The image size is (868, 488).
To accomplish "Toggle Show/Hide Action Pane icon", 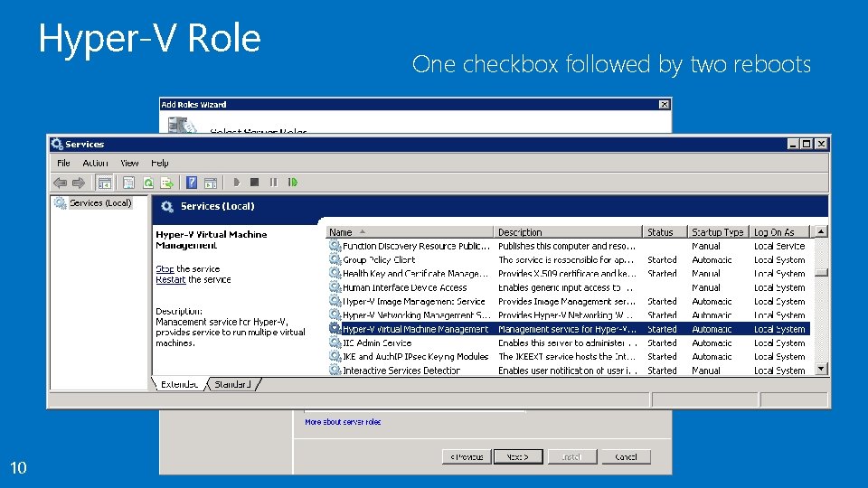I will [x=211, y=182].
